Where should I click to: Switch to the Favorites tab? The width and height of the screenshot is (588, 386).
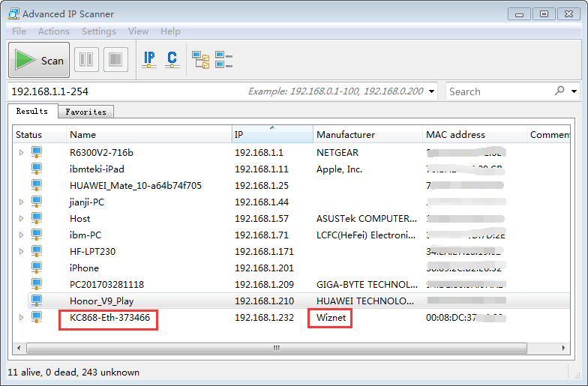(x=85, y=112)
